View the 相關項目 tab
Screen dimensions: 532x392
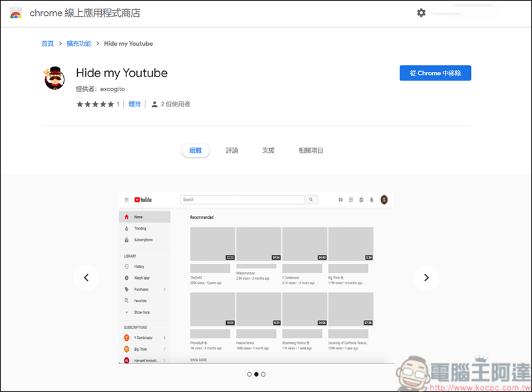(x=311, y=150)
